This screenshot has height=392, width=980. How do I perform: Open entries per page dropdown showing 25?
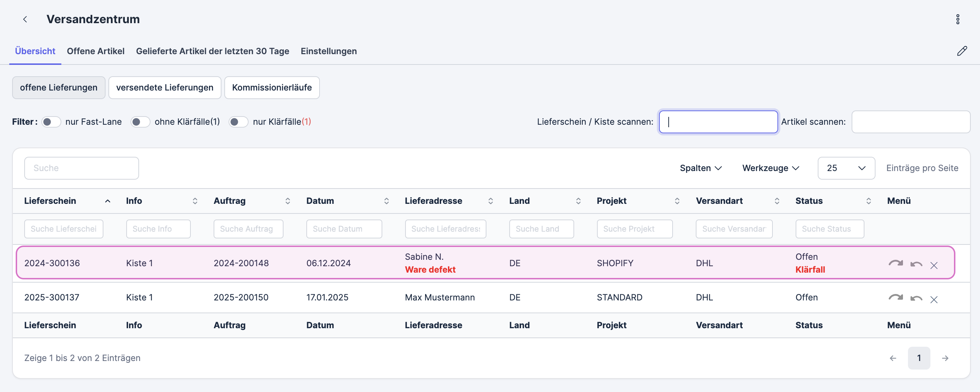846,168
